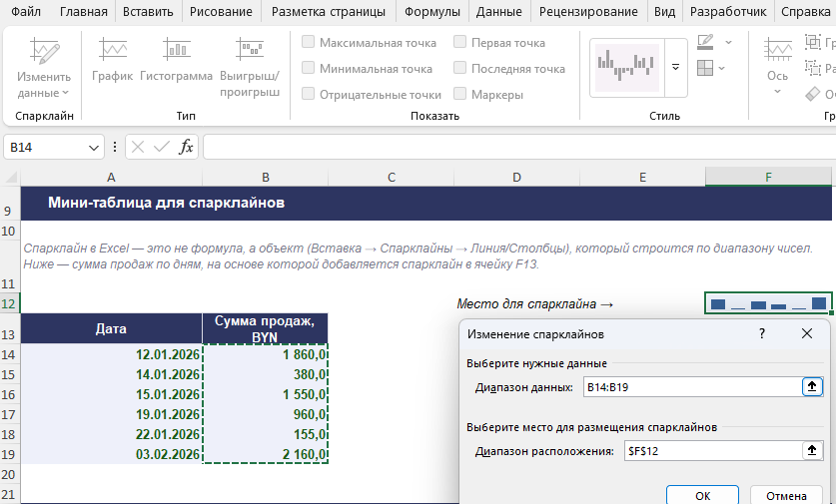Switch to the Главная tab
Image resolution: width=836 pixels, height=504 pixels.
point(83,12)
